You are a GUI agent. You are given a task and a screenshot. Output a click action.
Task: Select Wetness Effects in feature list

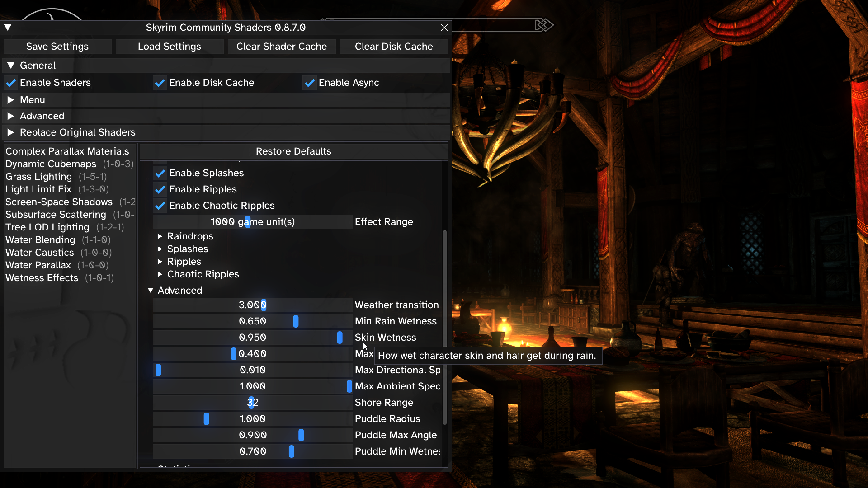pos(42,278)
